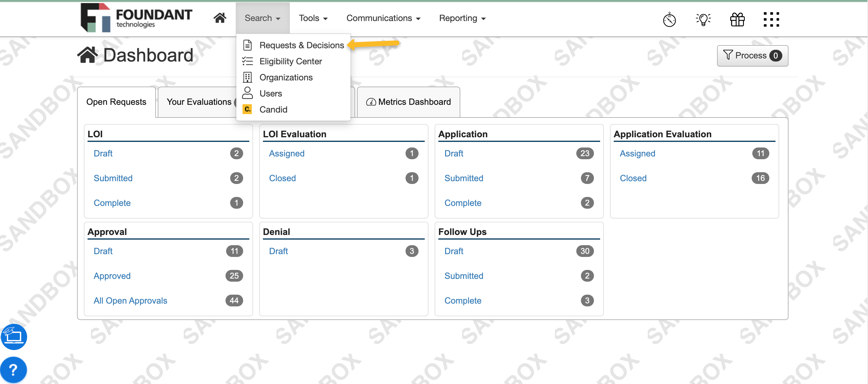The height and width of the screenshot is (384, 868).
Task: Open the Communications dropdown
Action: coord(383,18)
